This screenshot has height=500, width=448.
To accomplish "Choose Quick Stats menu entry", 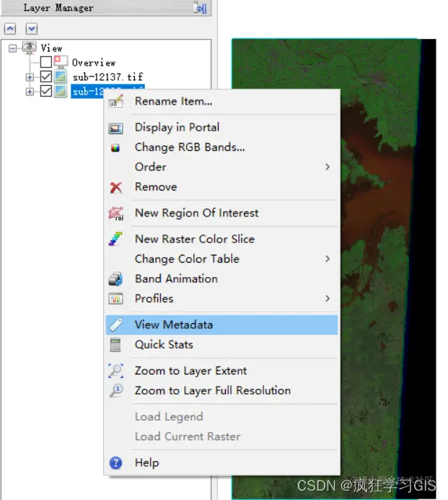I will [221, 345].
